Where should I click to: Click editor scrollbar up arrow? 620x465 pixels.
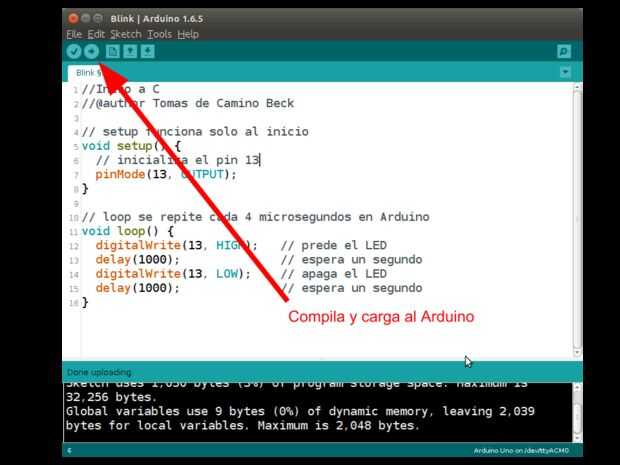[x=577, y=87]
